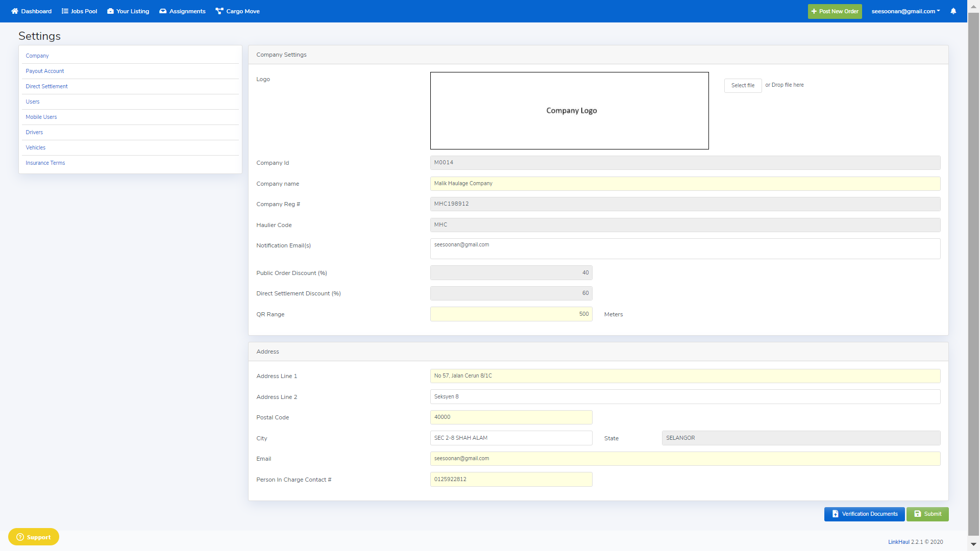The image size is (980, 551).
Task: Click the Cargo Move network icon
Action: pos(219,11)
